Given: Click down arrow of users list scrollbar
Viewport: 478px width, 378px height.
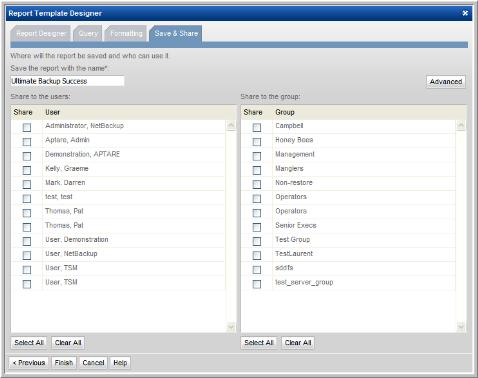Looking at the screenshot, I should click(x=231, y=327).
